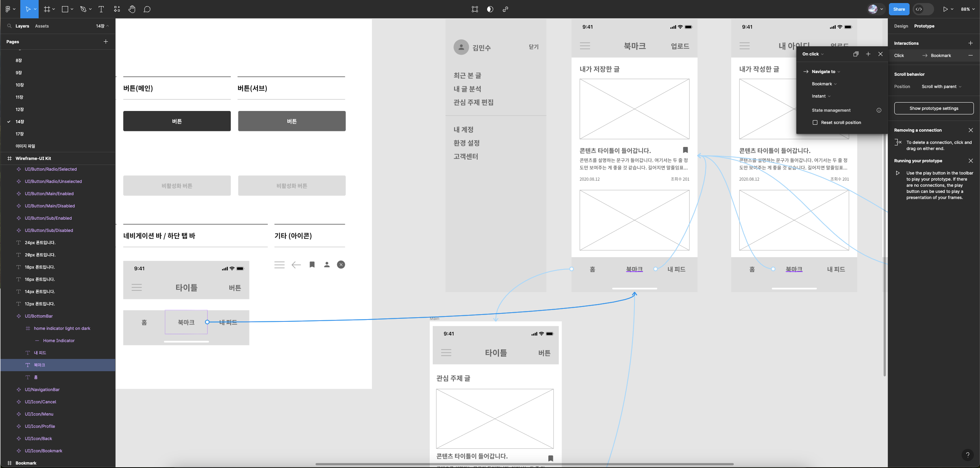
Task: Click the Pen tool icon
Action: (83, 9)
